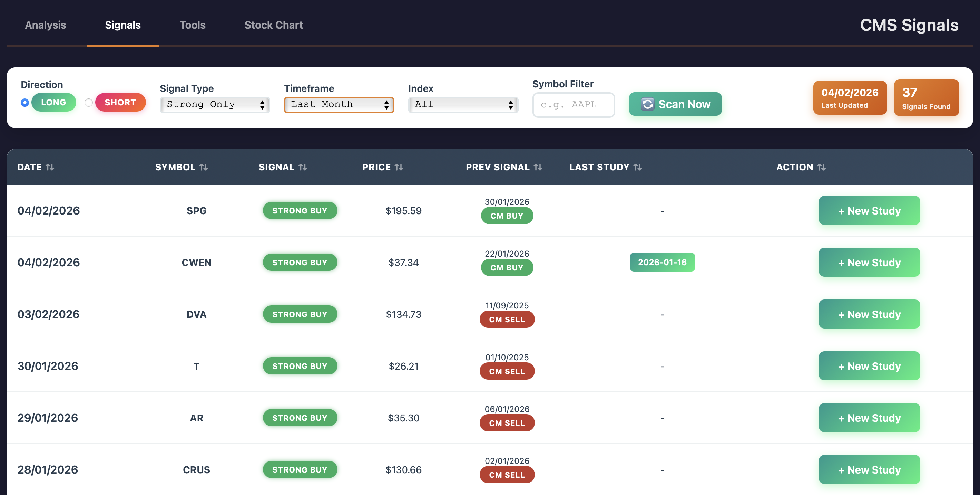Focus the Symbol Filter input field
The image size is (980, 495).
pos(573,105)
